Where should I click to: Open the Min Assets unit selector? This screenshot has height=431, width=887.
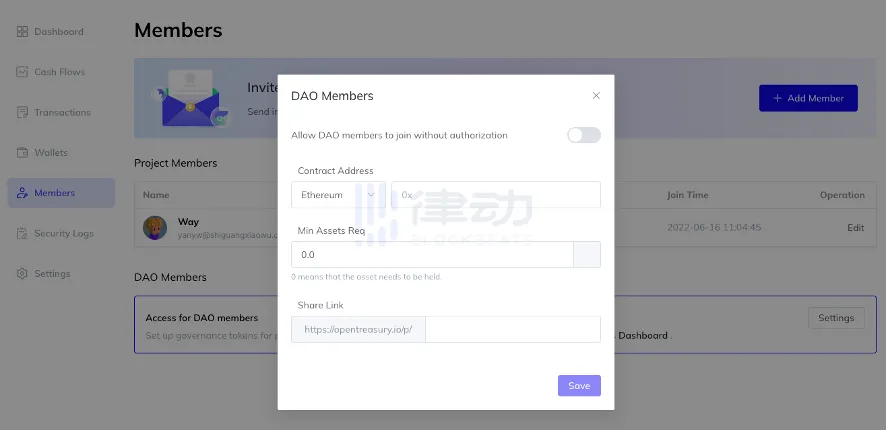pyautogui.click(x=587, y=255)
